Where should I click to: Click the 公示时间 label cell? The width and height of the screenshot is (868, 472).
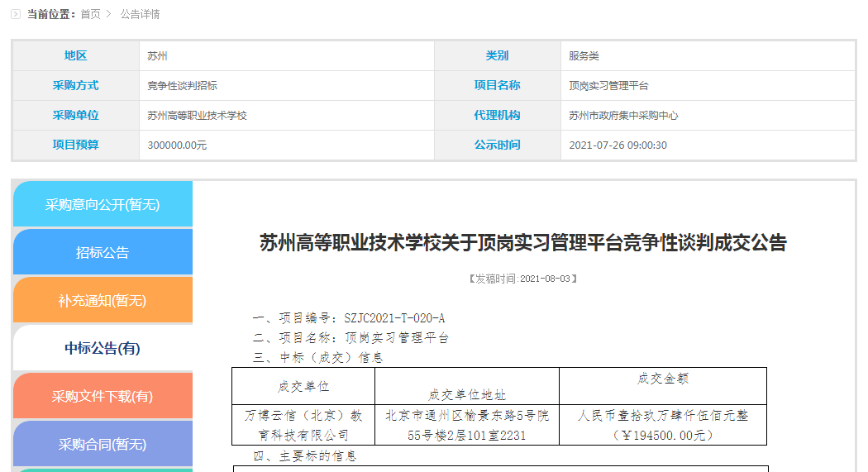(497, 145)
